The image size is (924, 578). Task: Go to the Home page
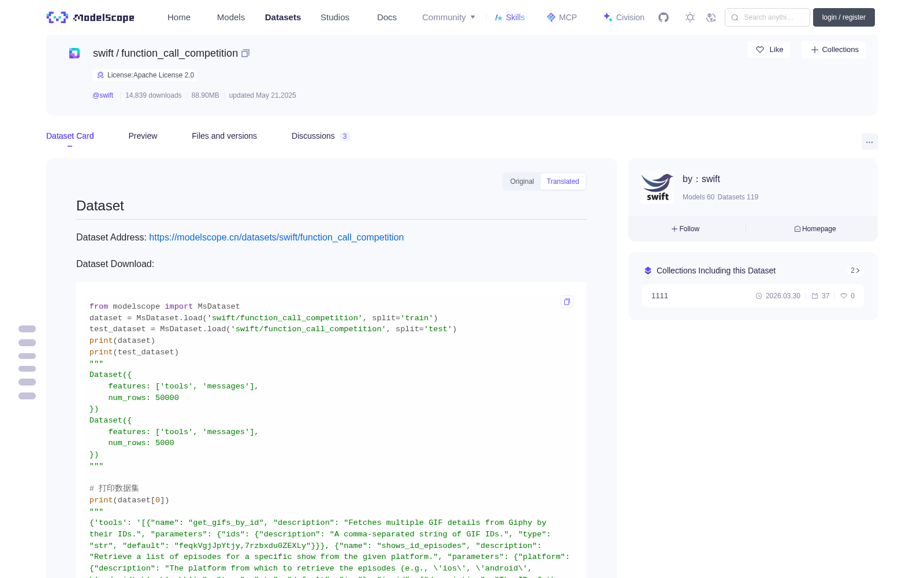(179, 17)
